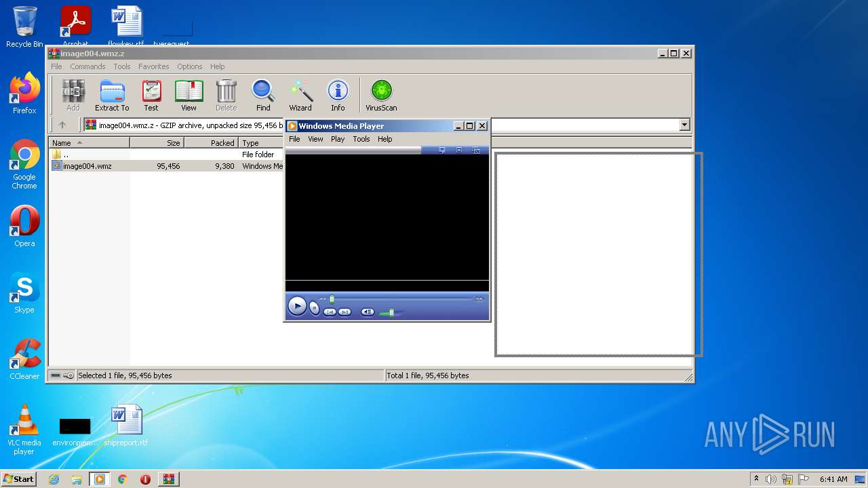The width and height of the screenshot is (868, 488).
Task: Click the middle icon on Media Player's blue strip
Action: click(459, 150)
